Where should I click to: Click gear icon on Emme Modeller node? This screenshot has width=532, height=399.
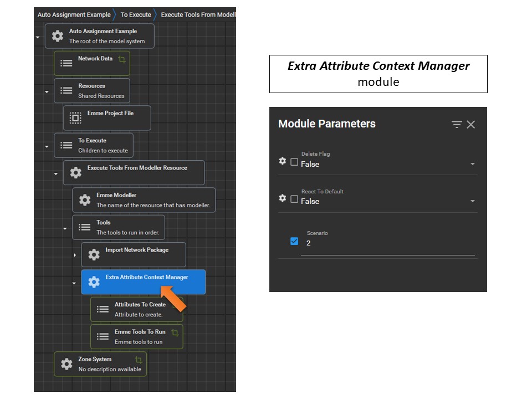click(x=84, y=200)
